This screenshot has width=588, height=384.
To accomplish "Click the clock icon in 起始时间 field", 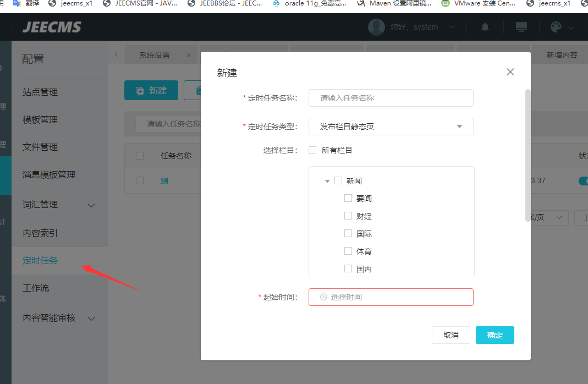I will pyautogui.click(x=323, y=297).
